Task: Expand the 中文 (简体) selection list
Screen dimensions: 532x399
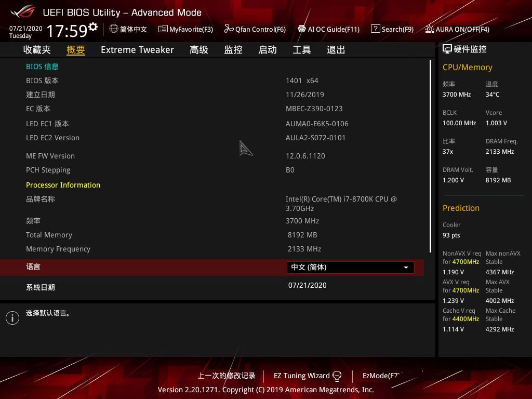Action: (350, 267)
